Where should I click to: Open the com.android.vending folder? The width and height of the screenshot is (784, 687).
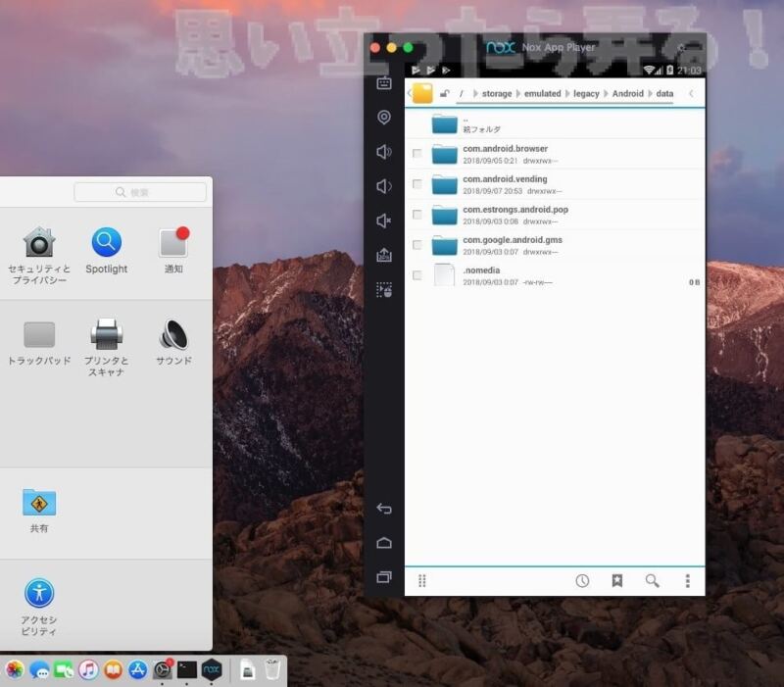click(555, 184)
